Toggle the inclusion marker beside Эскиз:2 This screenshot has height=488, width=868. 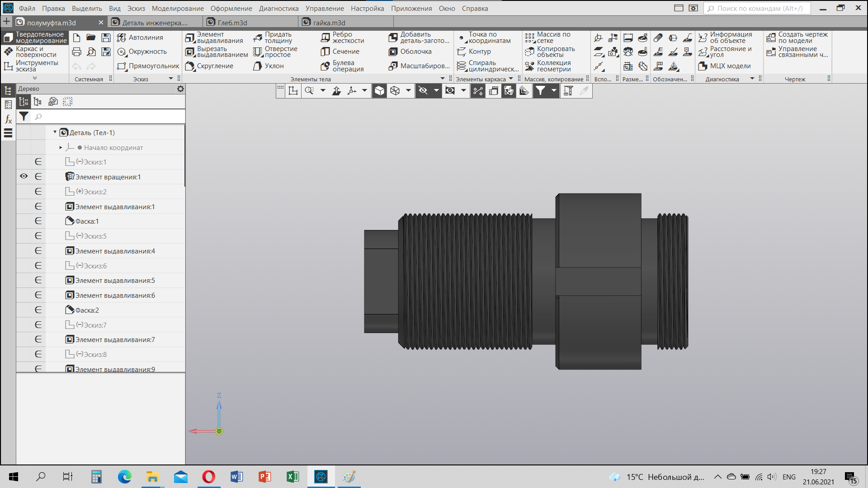pyautogui.click(x=38, y=191)
